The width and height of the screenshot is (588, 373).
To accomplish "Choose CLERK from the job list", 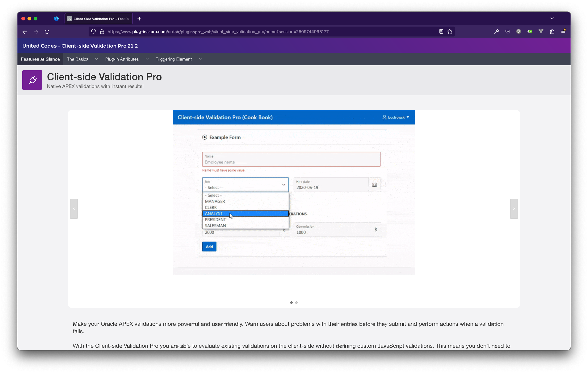I will [x=246, y=207].
